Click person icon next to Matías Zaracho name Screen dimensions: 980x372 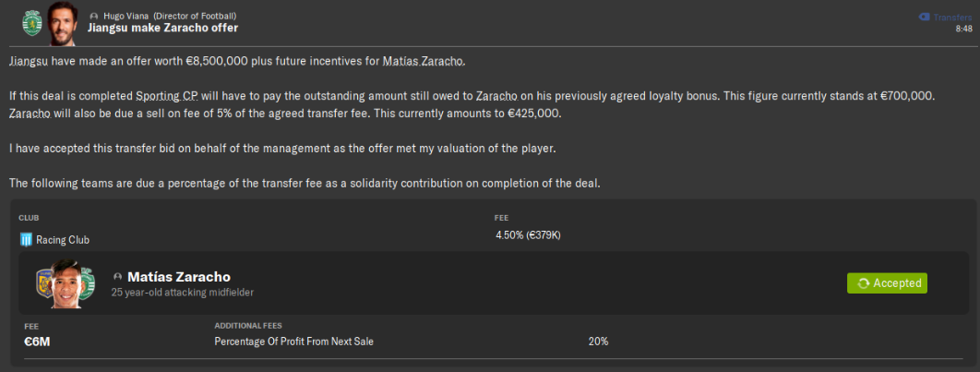pyautogui.click(x=117, y=277)
